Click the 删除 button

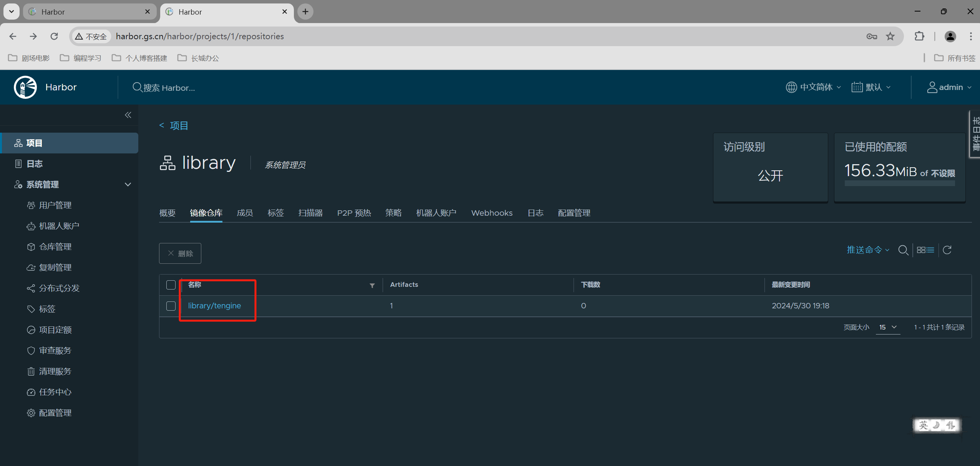click(x=180, y=253)
